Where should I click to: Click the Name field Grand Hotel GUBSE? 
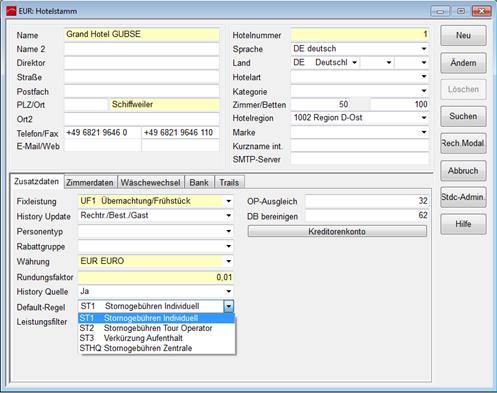(142, 35)
